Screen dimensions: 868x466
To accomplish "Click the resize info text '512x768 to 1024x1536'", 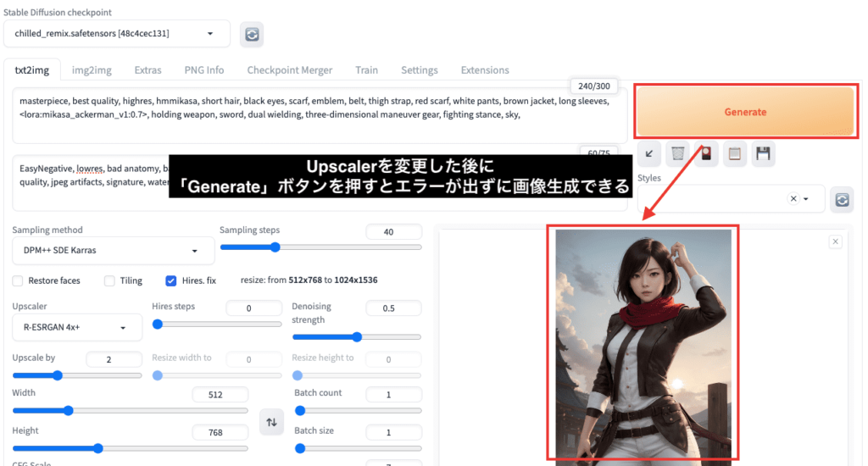I will click(332, 280).
